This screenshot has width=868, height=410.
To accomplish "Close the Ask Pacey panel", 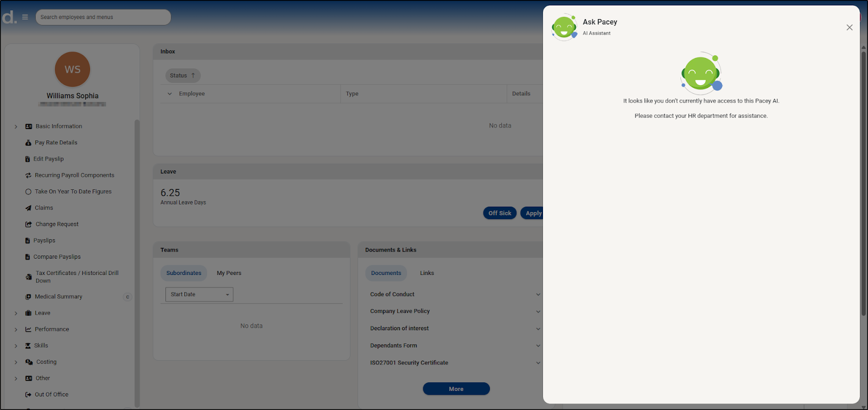I will (x=849, y=28).
